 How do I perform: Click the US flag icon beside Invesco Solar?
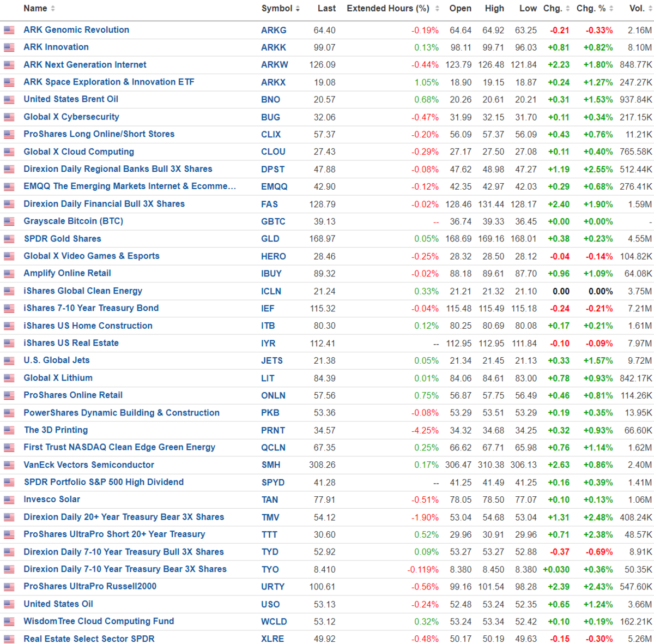pos(9,500)
